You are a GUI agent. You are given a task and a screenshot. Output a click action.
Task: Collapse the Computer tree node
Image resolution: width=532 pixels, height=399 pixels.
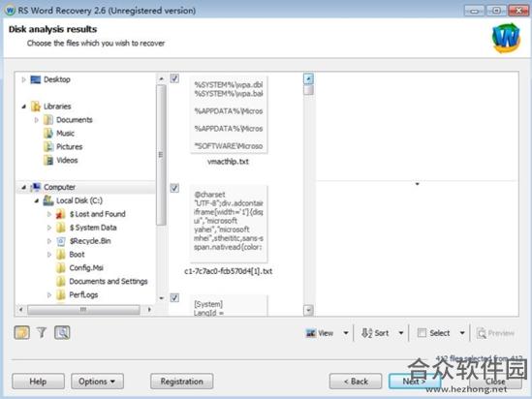click(23, 187)
